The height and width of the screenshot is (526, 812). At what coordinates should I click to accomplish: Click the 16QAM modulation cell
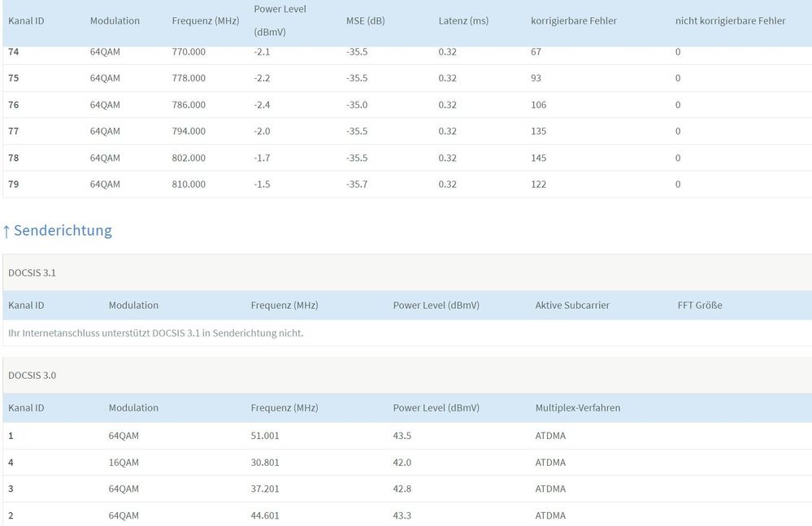click(124, 463)
